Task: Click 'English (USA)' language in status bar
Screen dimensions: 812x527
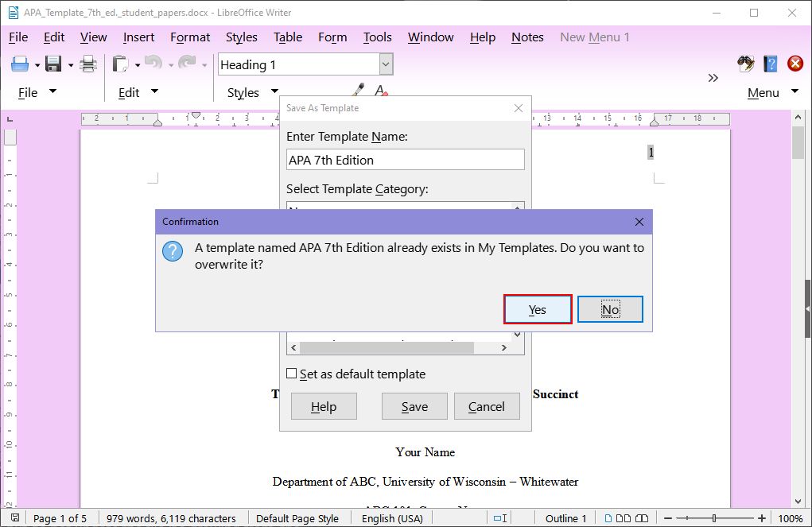Action: 392,518
